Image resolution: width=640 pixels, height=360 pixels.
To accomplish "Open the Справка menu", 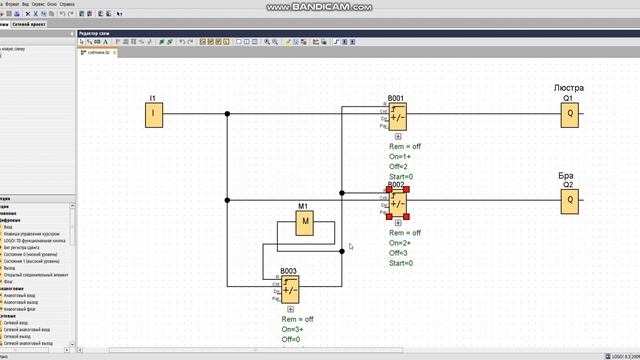I will pyautogui.click(x=67, y=4).
